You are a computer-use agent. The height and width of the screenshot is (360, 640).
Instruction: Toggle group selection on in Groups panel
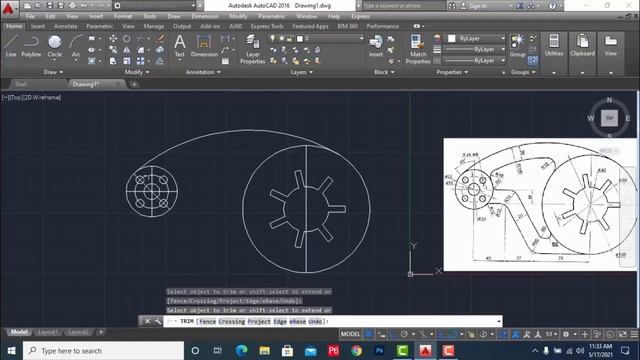pos(533,60)
